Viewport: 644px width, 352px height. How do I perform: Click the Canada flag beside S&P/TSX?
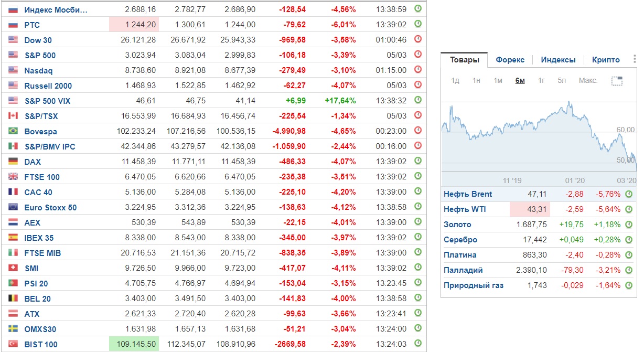click(13, 116)
